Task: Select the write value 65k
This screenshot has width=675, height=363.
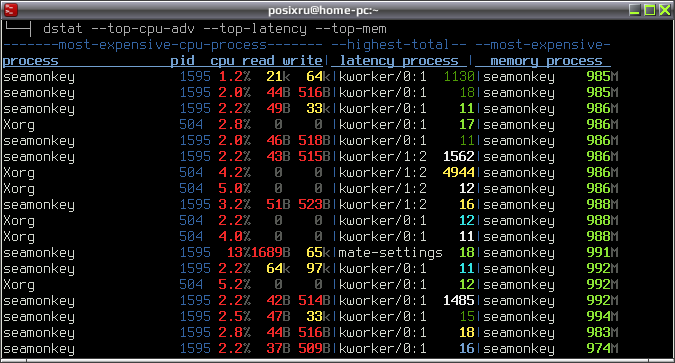Action: click(x=318, y=253)
